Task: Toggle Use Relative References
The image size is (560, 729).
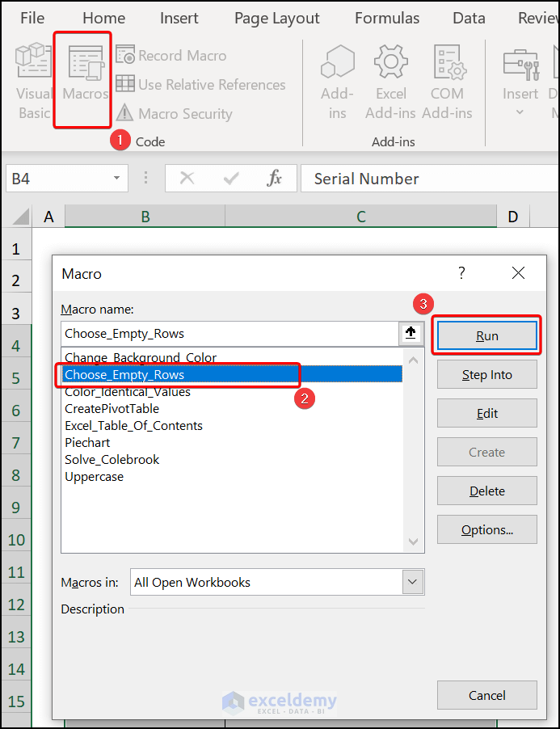Action: click(x=200, y=84)
